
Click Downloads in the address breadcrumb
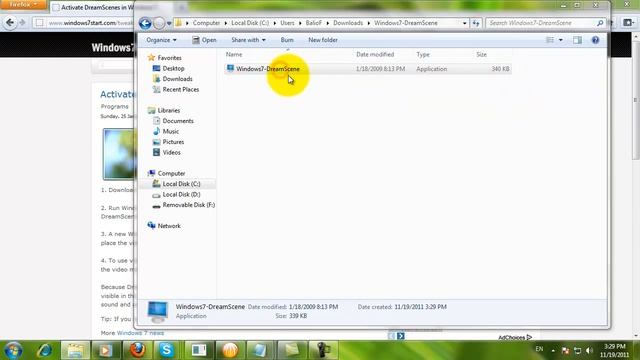tap(348, 23)
